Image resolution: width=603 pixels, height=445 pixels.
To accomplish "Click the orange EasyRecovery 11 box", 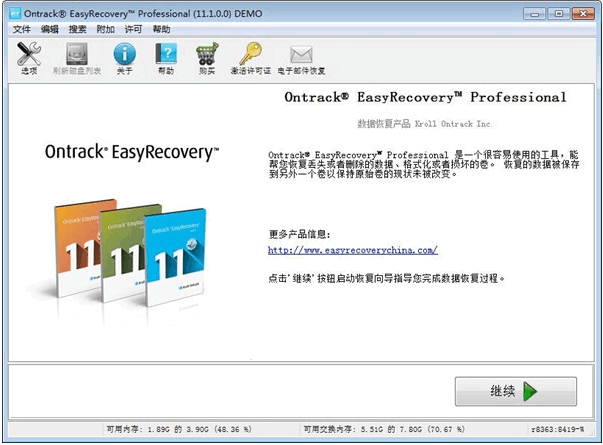I will tap(79, 246).
